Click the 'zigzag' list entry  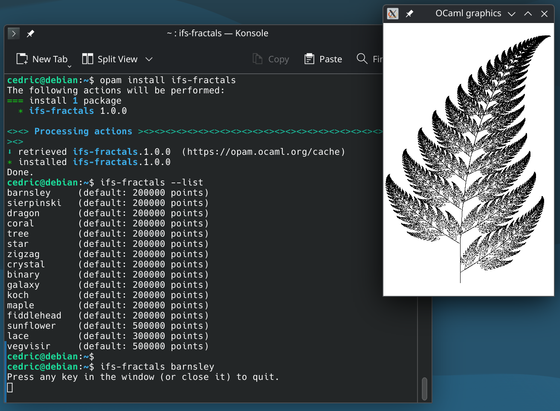click(x=23, y=254)
